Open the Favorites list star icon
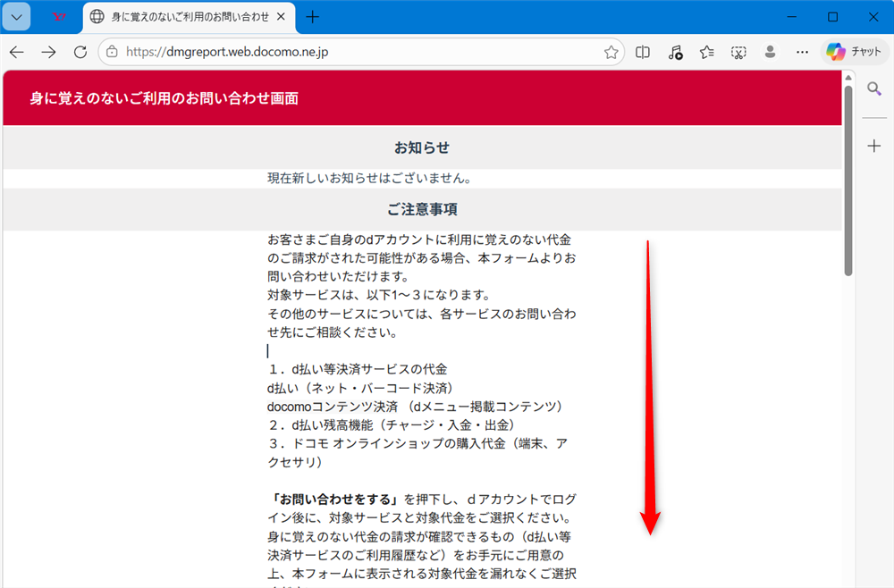The height and width of the screenshot is (588, 894). click(x=706, y=52)
